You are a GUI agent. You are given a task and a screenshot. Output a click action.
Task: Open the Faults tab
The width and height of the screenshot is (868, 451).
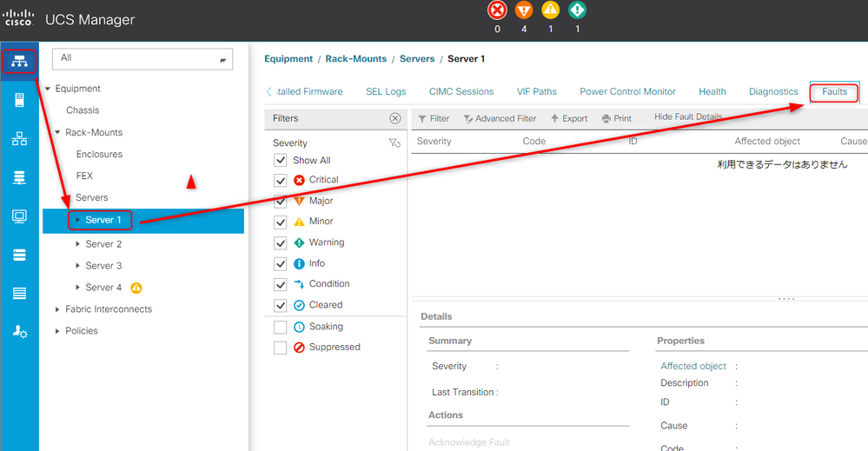(x=834, y=92)
